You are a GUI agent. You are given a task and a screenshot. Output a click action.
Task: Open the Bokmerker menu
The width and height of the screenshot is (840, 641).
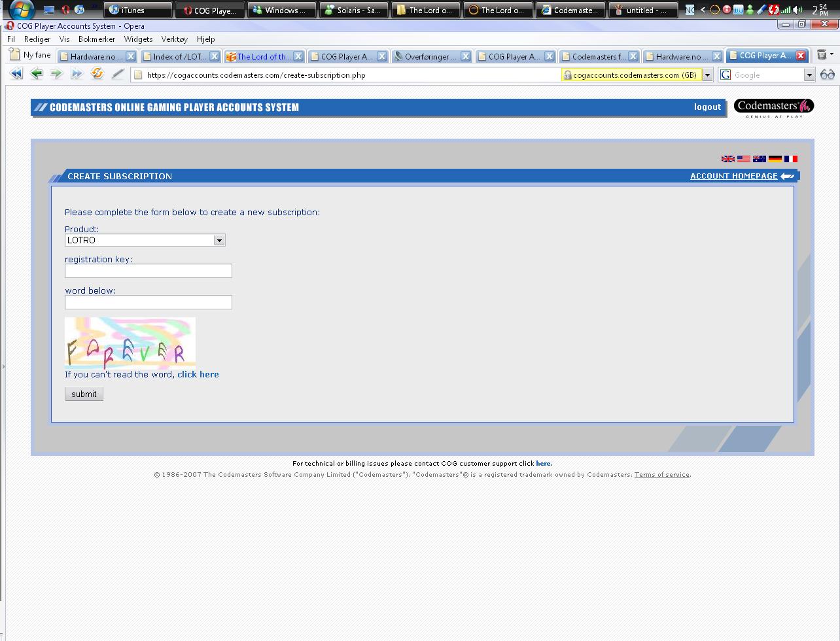[97, 39]
